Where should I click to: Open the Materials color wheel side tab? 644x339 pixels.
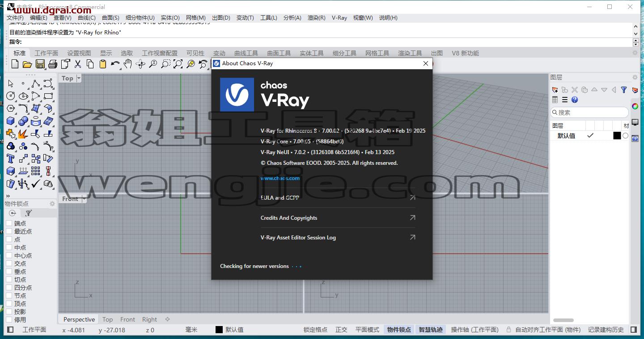point(635,106)
